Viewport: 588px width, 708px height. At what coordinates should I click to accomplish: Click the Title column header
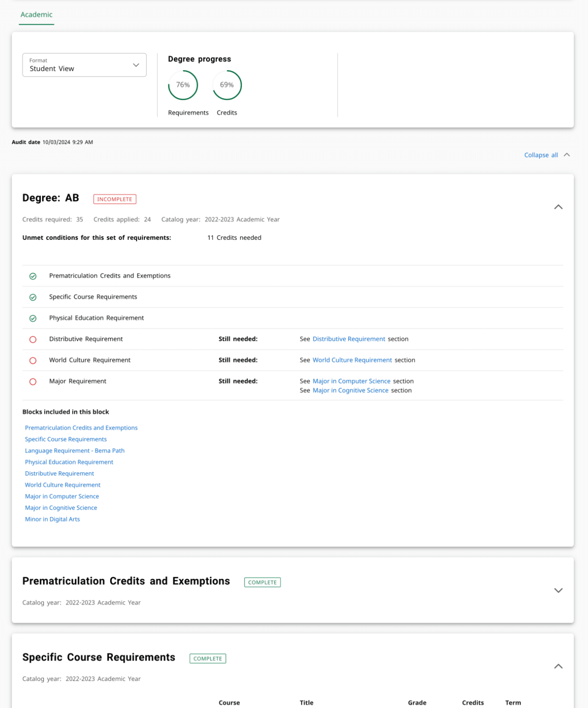click(306, 703)
